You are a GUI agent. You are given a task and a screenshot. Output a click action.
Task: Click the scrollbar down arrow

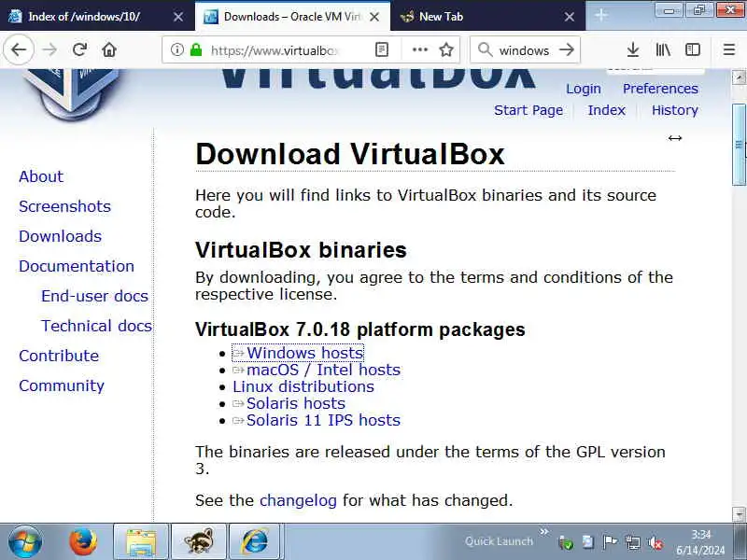point(739,514)
